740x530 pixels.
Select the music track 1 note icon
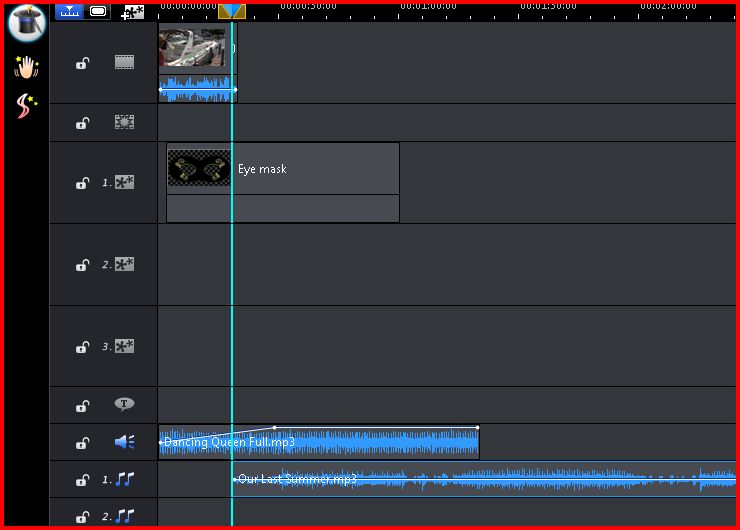124,480
